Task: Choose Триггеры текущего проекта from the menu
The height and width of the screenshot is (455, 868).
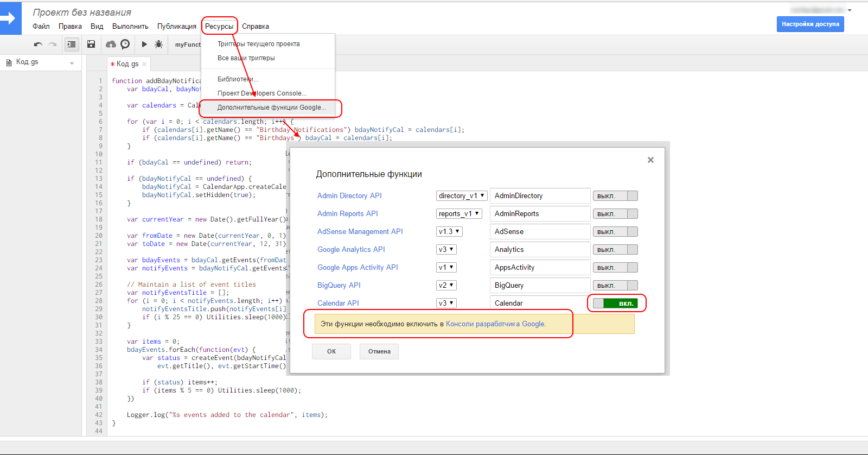Action: pyautogui.click(x=268, y=44)
